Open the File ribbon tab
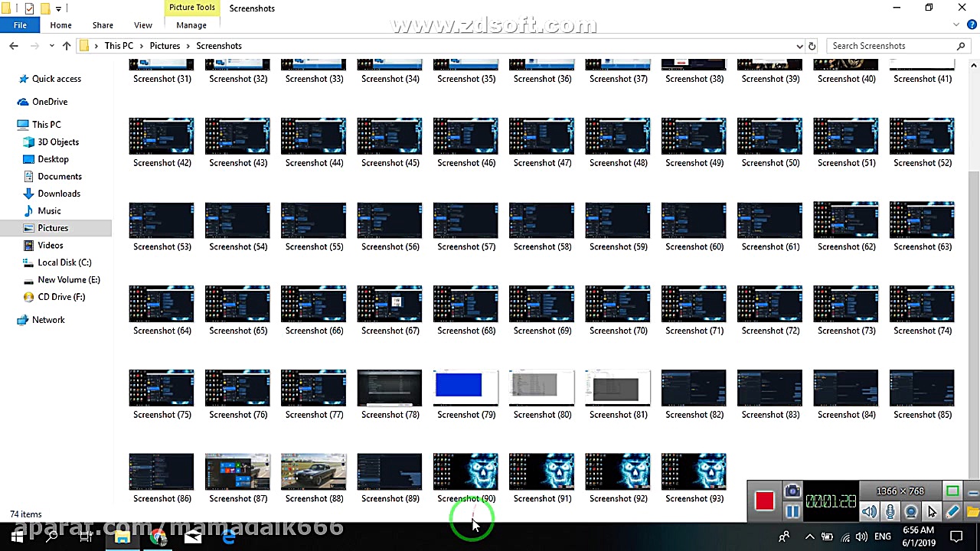Image resolution: width=980 pixels, height=551 pixels. pos(20,25)
